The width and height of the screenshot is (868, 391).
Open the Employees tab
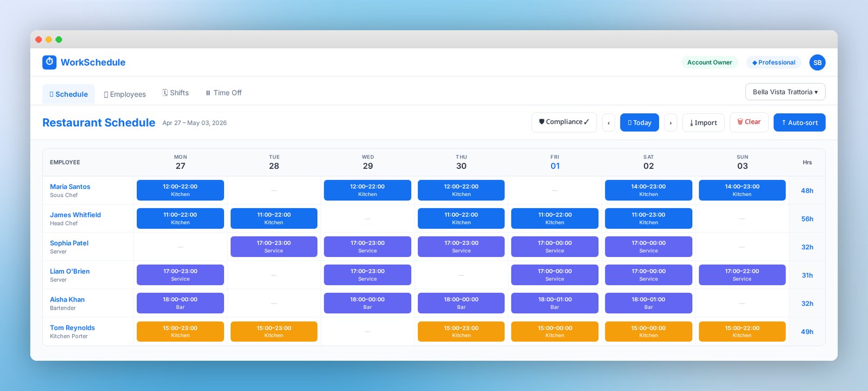tap(125, 94)
